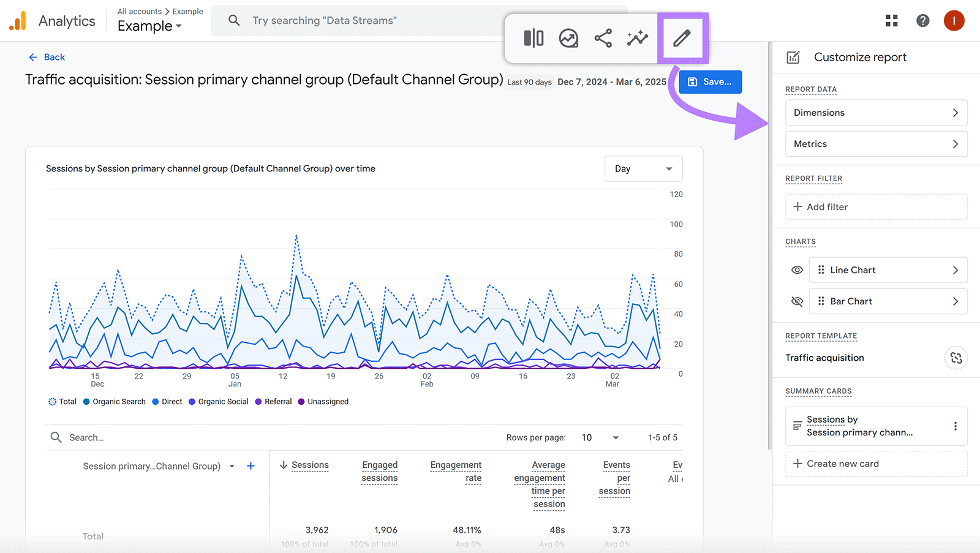The width and height of the screenshot is (980, 553).
Task: Open the Google apps grid icon
Action: tap(891, 21)
